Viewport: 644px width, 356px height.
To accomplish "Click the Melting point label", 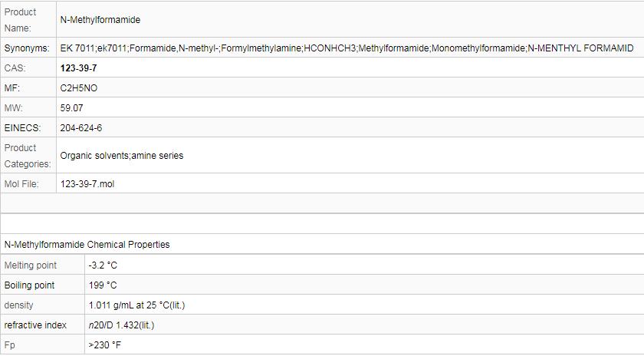I will pyautogui.click(x=31, y=265).
